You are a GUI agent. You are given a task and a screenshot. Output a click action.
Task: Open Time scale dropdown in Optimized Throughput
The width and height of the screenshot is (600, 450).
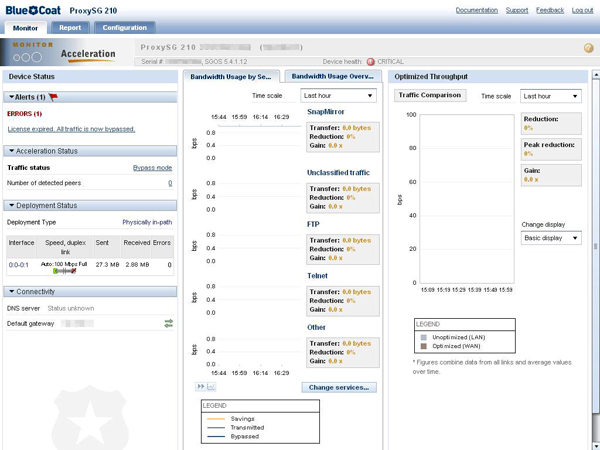pos(551,96)
